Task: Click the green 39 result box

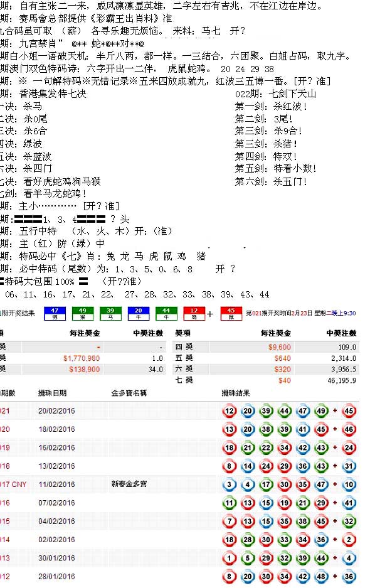Action: click(x=110, y=314)
